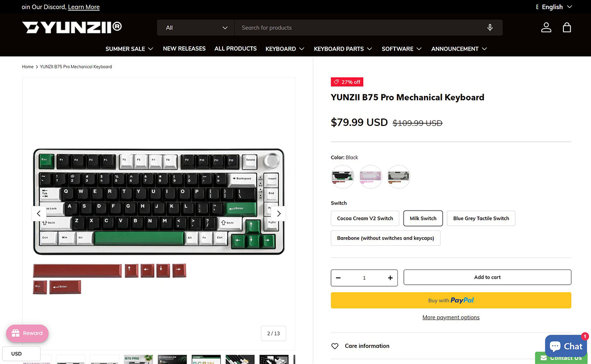This screenshot has height=364, width=591.
Task: Open the USD currency selector
Action: (x=21, y=354)
